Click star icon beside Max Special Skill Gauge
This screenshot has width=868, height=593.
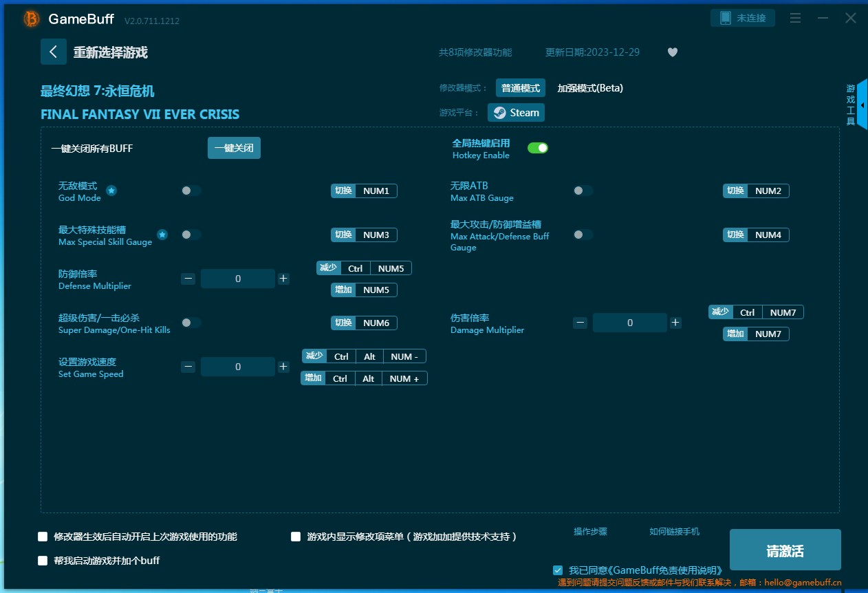[x=162, y=235]
